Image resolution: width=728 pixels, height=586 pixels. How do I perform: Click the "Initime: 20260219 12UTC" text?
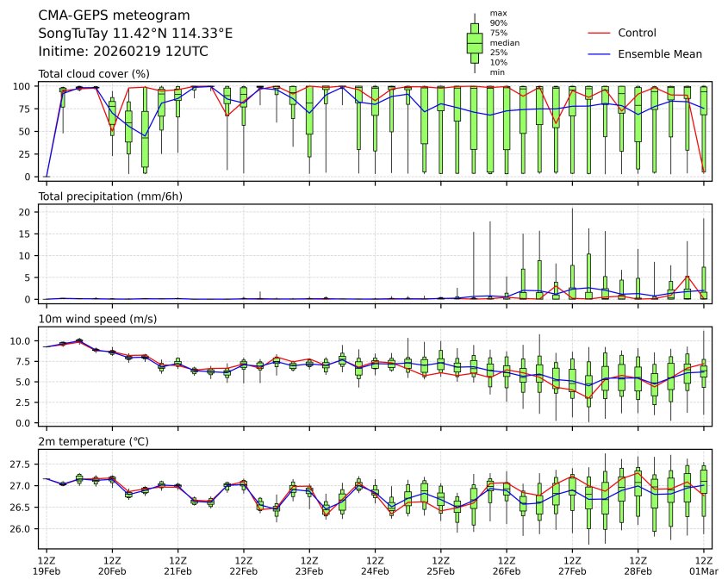[123, 52]
